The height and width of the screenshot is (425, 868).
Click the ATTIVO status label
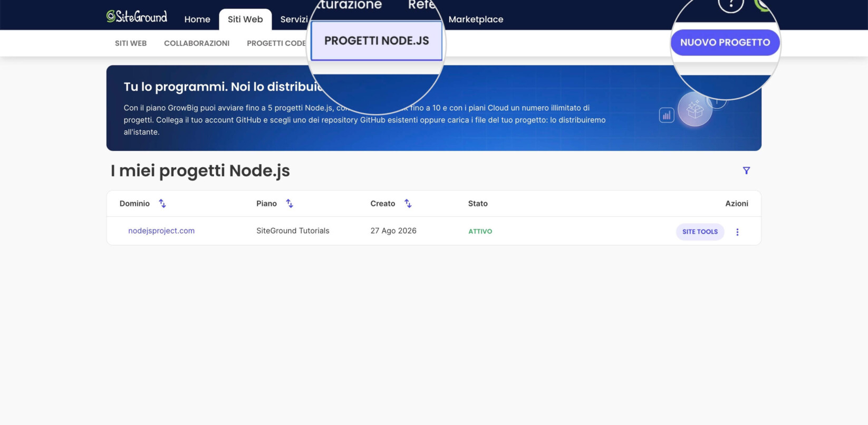(480, 231)
